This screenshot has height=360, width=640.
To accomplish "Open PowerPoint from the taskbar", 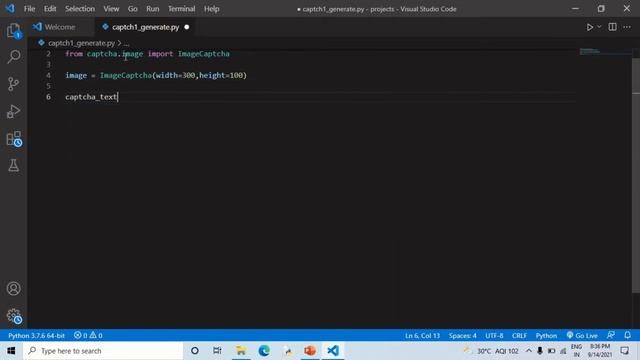I will tap(310, 351).
